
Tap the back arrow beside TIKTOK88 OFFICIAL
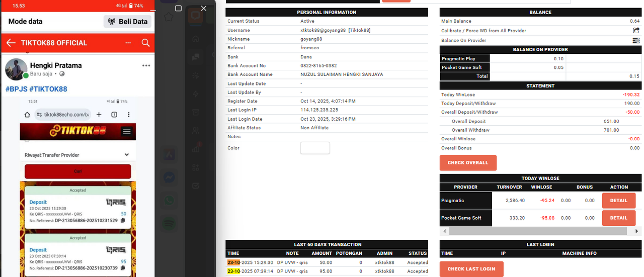coord(11,43)
